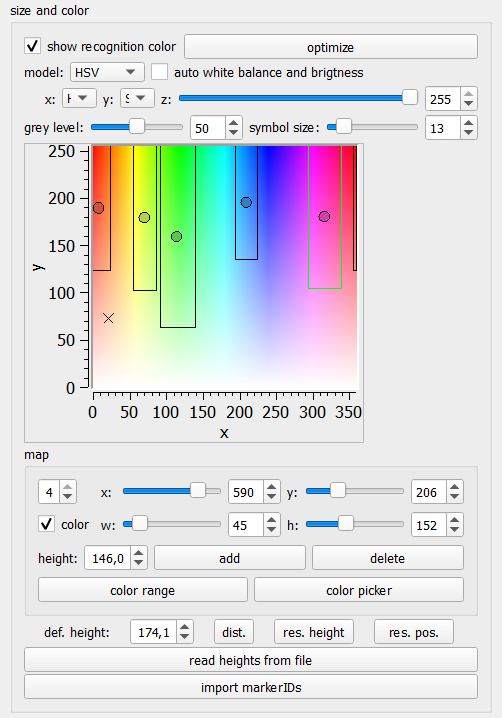
Task: Increase map y value with up arrow
Action: [x=455, y=487]
